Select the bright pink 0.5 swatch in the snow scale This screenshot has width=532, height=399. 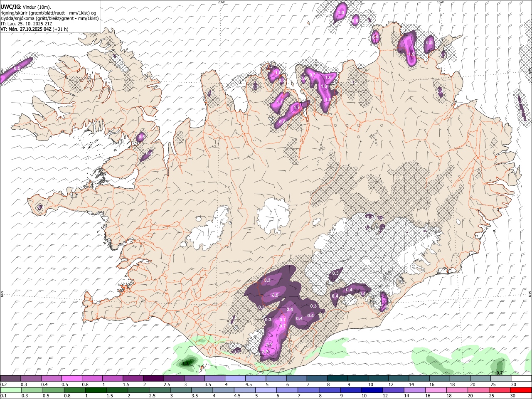pos(71,378)
